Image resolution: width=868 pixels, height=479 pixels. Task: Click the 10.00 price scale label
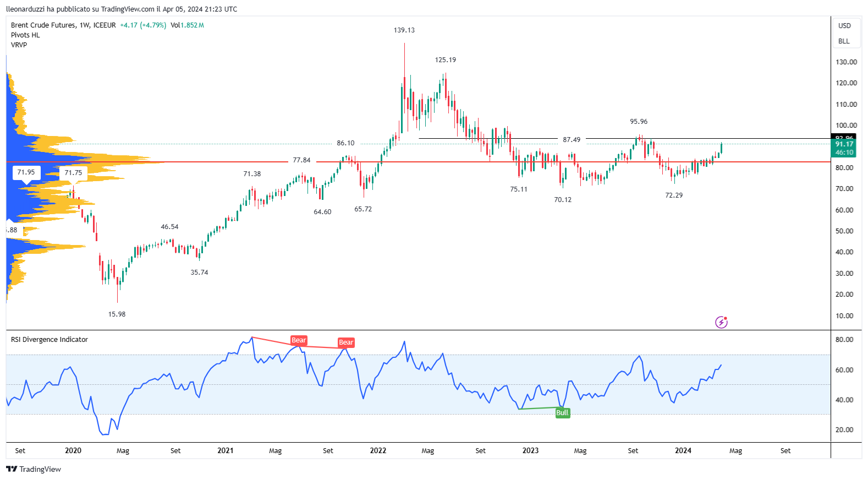click(x=844, y=316)
